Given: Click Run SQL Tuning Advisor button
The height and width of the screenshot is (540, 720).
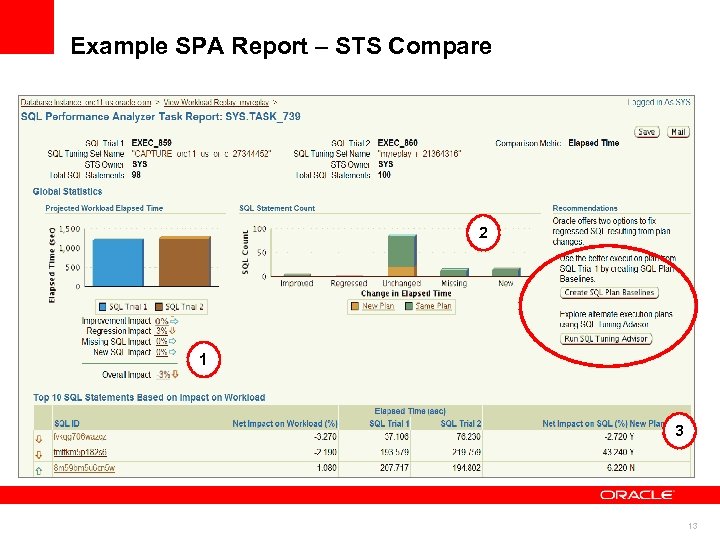Looking at the screenshot, I should (606, 339).
